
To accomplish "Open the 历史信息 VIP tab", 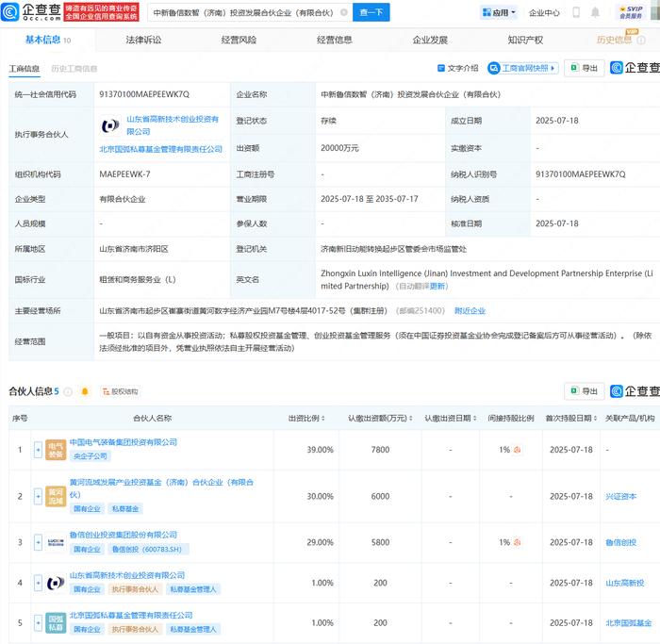I will point(614,40).
